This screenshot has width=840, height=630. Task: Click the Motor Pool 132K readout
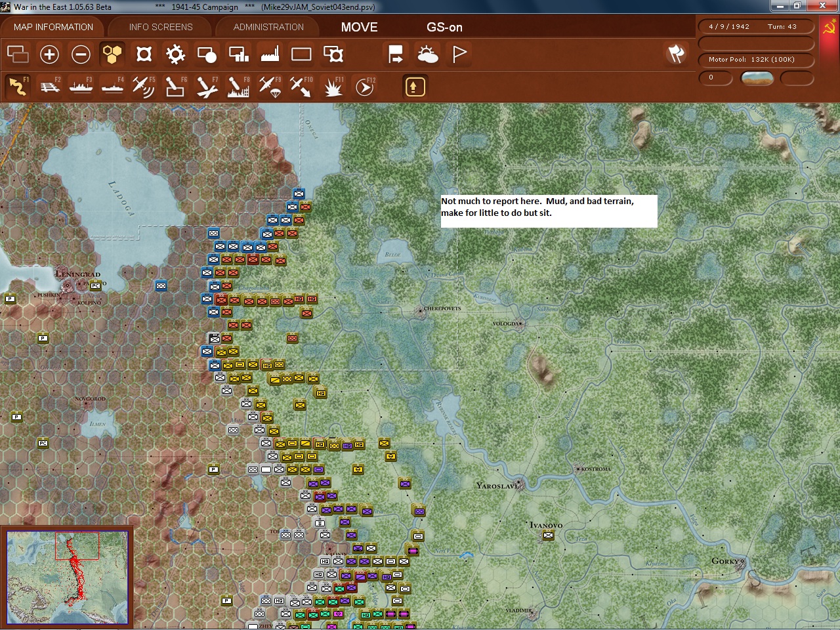(755, 60)
